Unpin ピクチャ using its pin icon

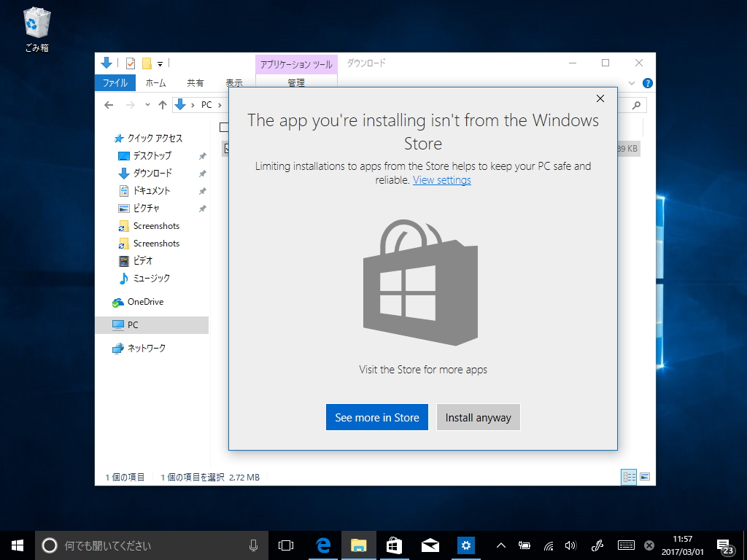203,209
